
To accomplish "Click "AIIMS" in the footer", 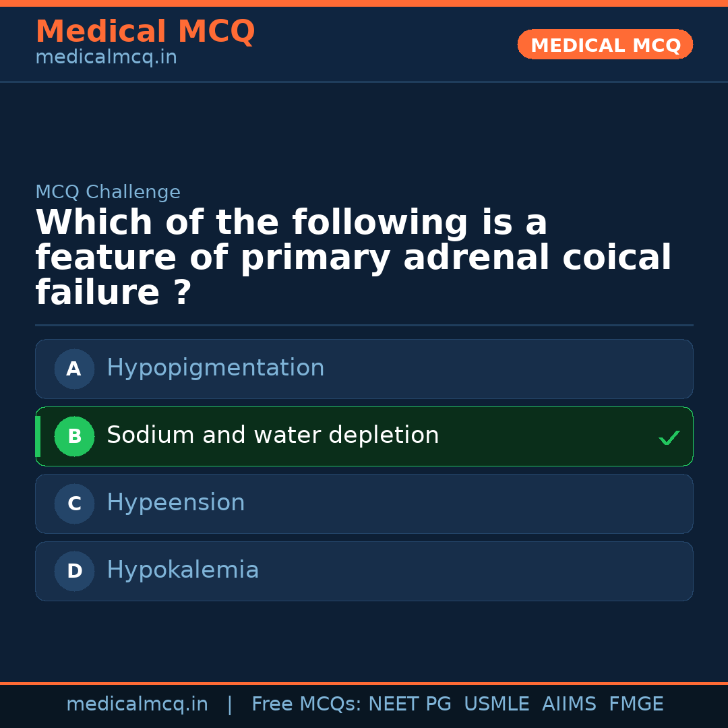I will [569, 704].
